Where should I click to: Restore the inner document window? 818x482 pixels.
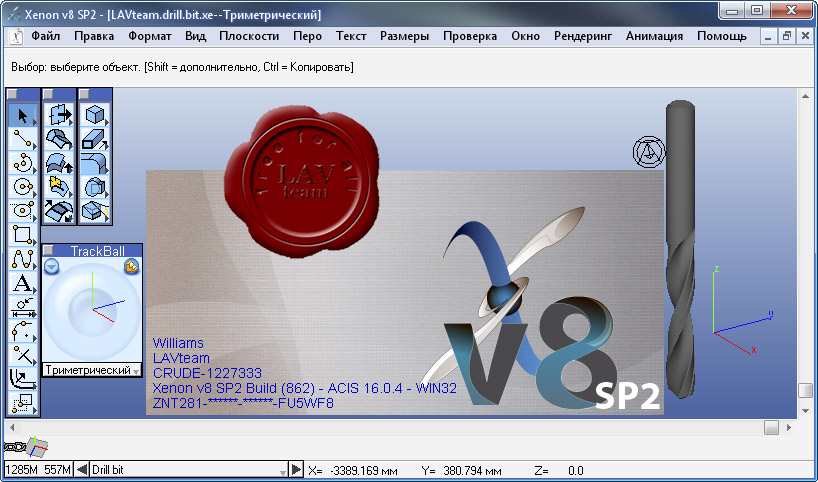[x=787, y=37]
